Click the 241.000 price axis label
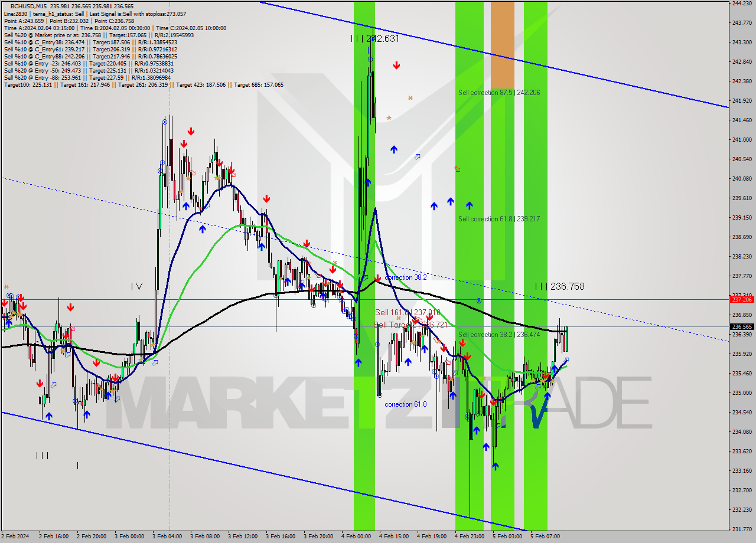Screen dimensions: 756x543 [x=741, y=140]
